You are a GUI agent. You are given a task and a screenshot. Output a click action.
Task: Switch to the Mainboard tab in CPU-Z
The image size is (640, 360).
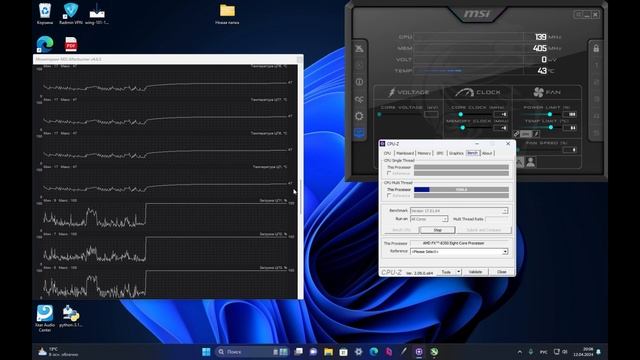(x=405, y=153)
